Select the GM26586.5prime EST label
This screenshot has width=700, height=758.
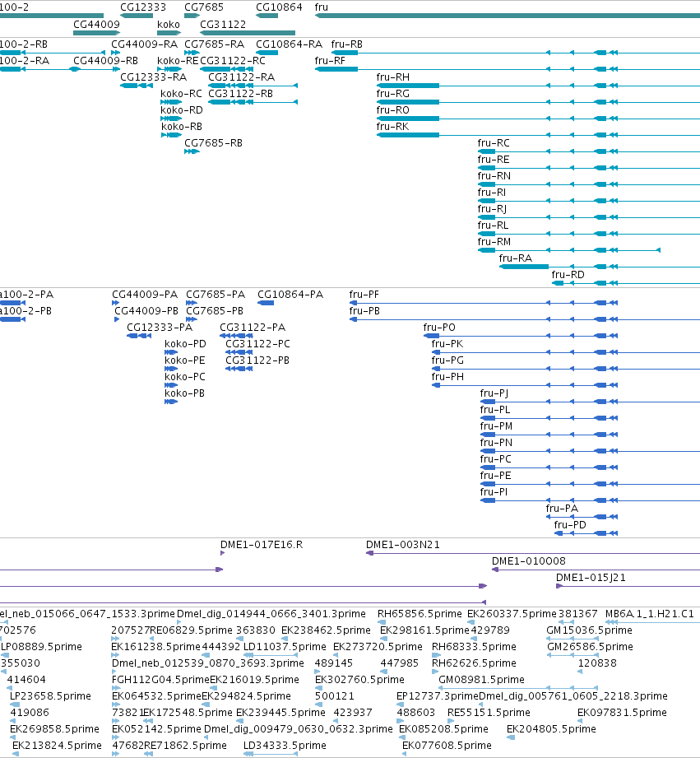pyautogui.click(x=590, y=647)
